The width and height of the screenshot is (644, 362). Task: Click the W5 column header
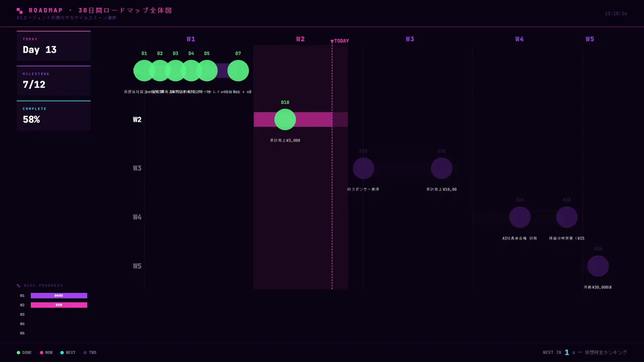590,39
